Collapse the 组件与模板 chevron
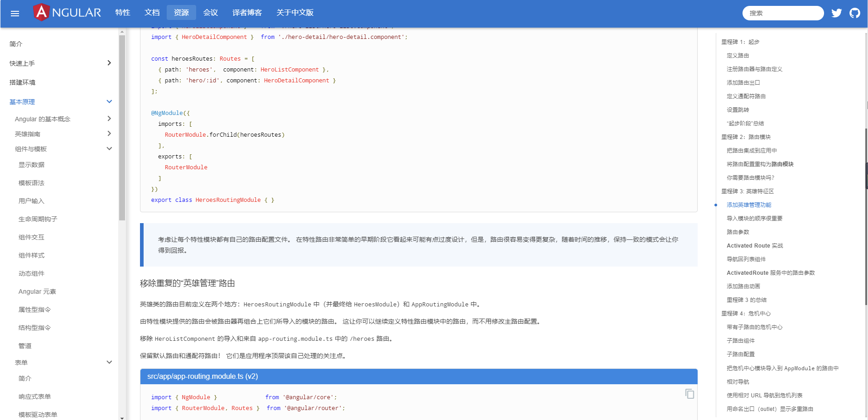This screenshot has height=420, width=868. (109, 149)
